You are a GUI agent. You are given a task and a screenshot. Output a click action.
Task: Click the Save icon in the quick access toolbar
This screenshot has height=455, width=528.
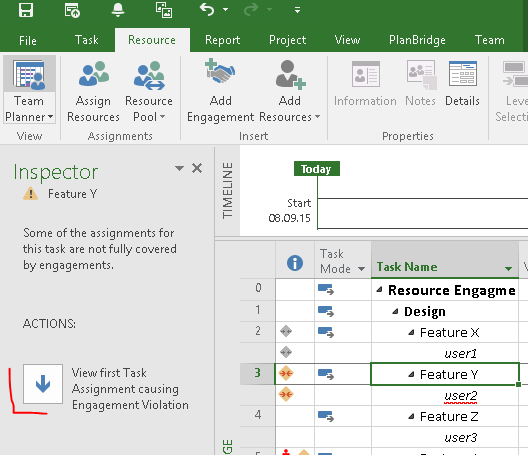(x=26, y=10)
